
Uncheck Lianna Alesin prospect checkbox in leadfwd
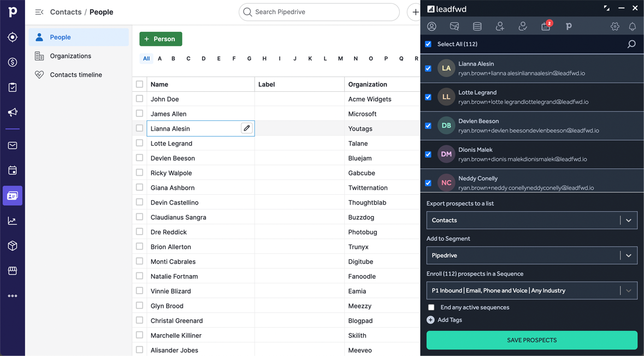(x=428, y=68)
